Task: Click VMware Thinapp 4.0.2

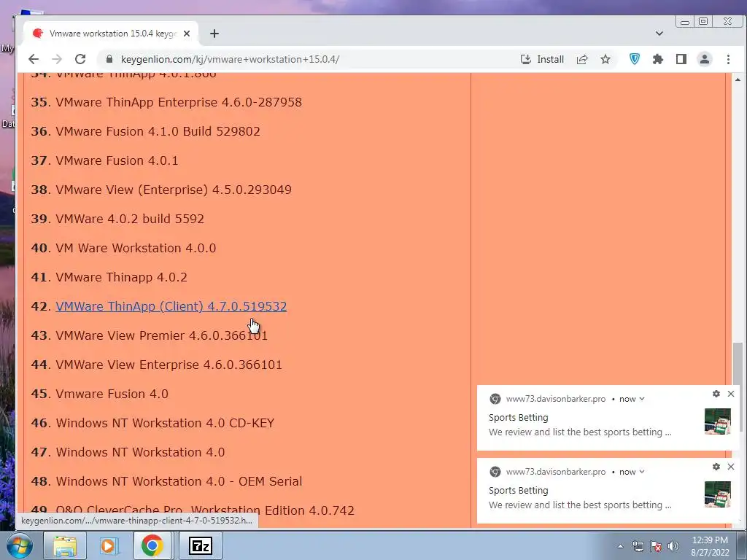Action: (x=122, y=276)
